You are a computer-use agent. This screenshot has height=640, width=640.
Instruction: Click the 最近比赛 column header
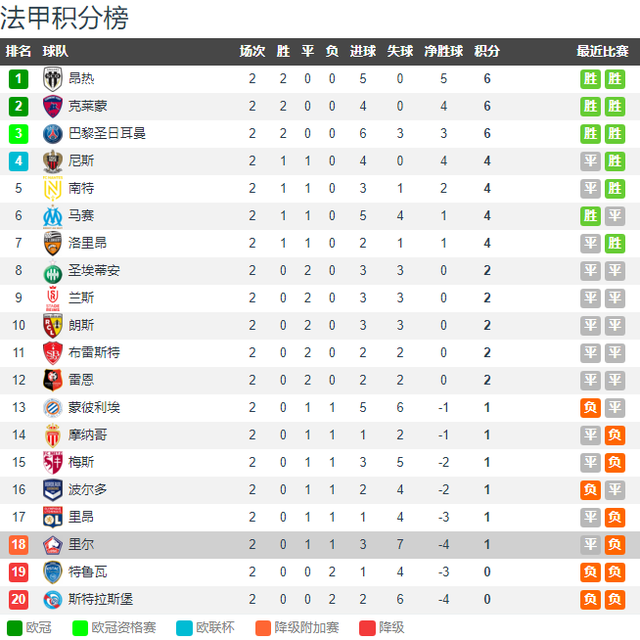(602, 51)
